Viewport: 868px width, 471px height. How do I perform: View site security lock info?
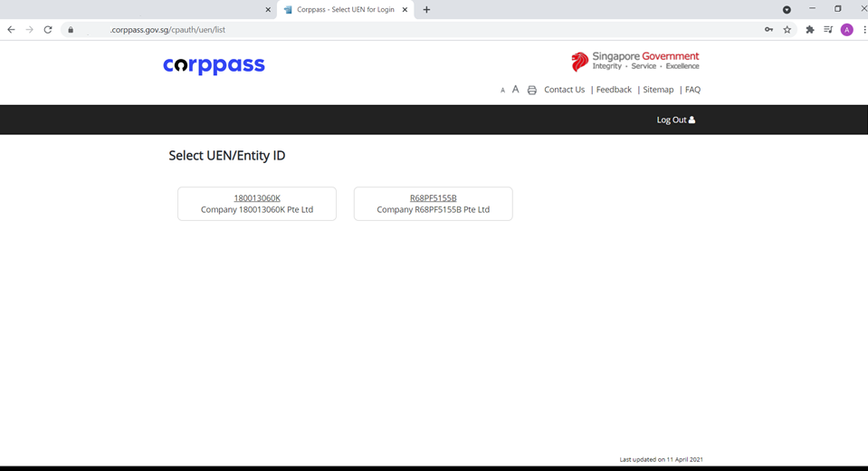click(x=71, y=30)
